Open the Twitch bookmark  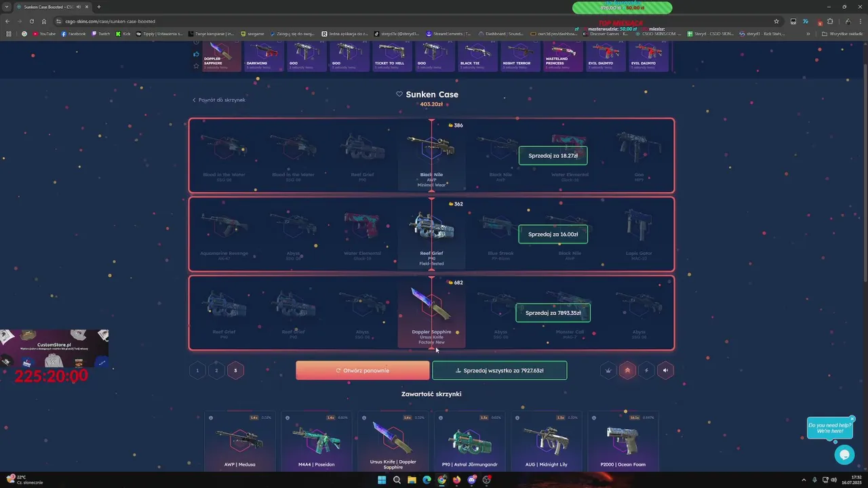click(x=100, y=33)
